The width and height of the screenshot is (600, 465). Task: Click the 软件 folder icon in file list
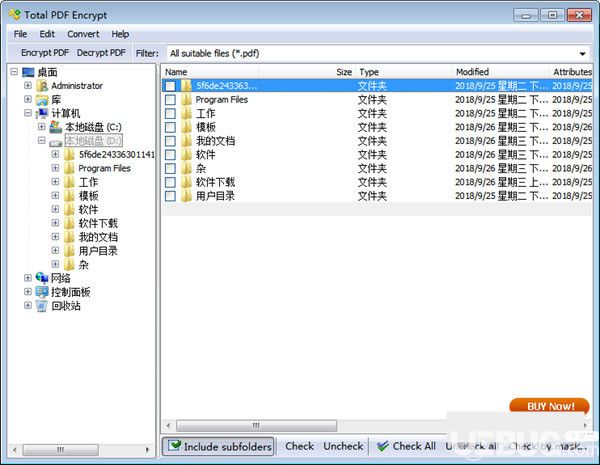coord(186,155)
